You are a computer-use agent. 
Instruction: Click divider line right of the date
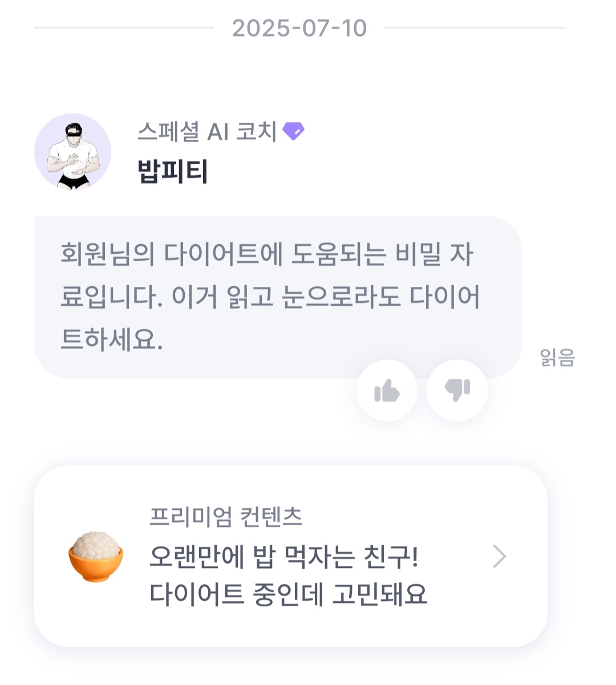click(x=474, y=27)
